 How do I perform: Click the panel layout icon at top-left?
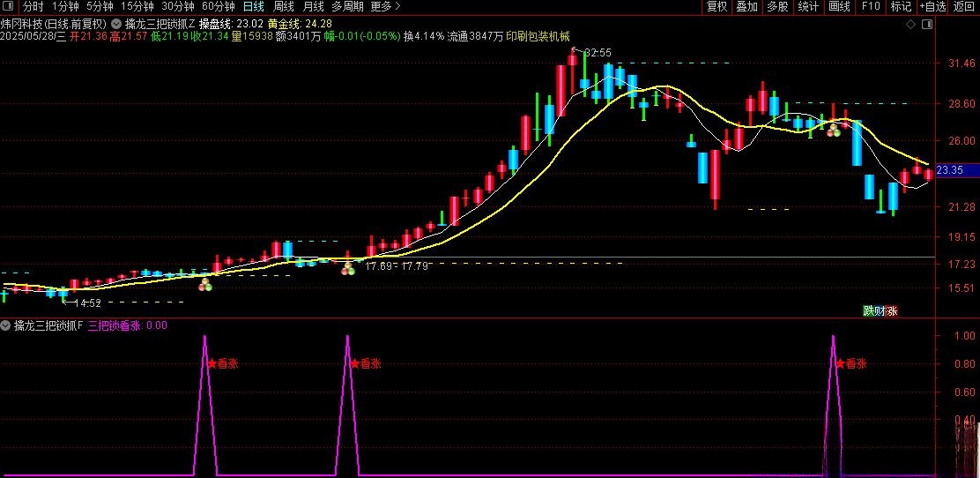tap(8, 7)
